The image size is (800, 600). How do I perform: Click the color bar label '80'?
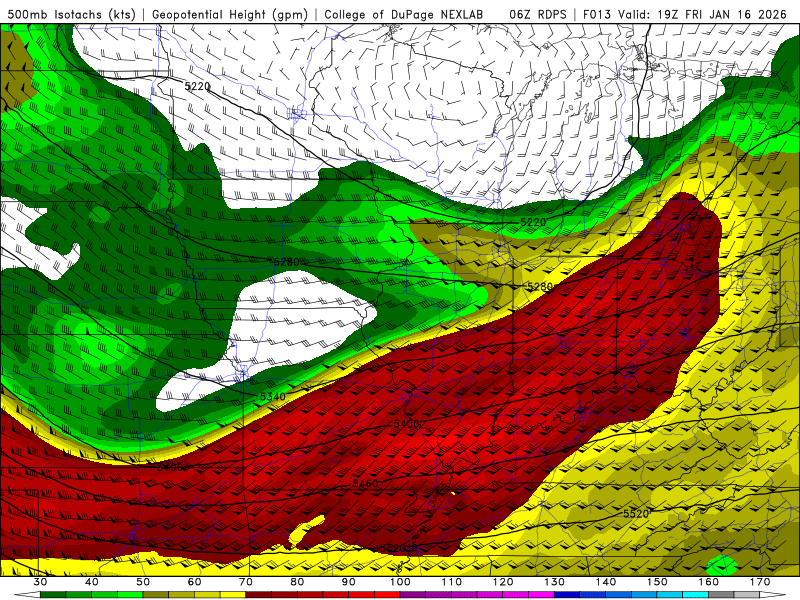point(297,582)
